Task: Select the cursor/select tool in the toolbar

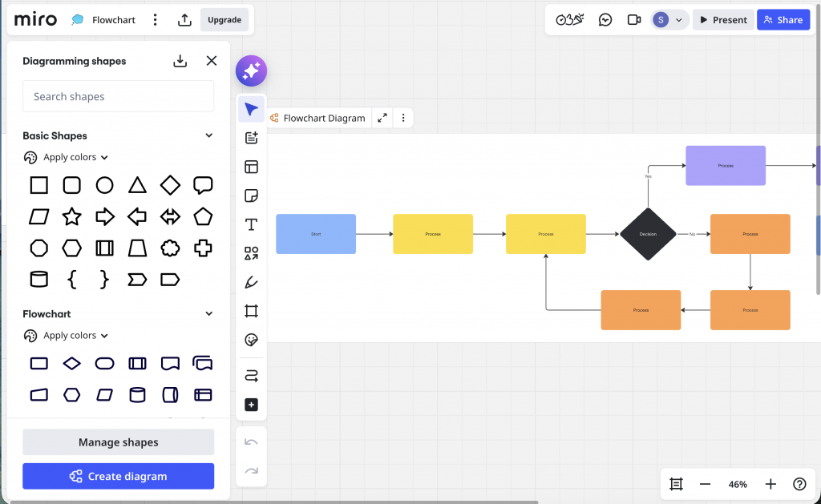Action: click(x=251, y=109)
